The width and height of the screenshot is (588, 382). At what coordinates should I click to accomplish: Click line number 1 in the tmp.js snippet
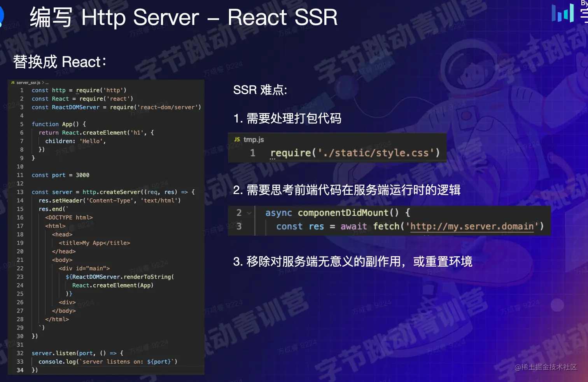point(253,153)
